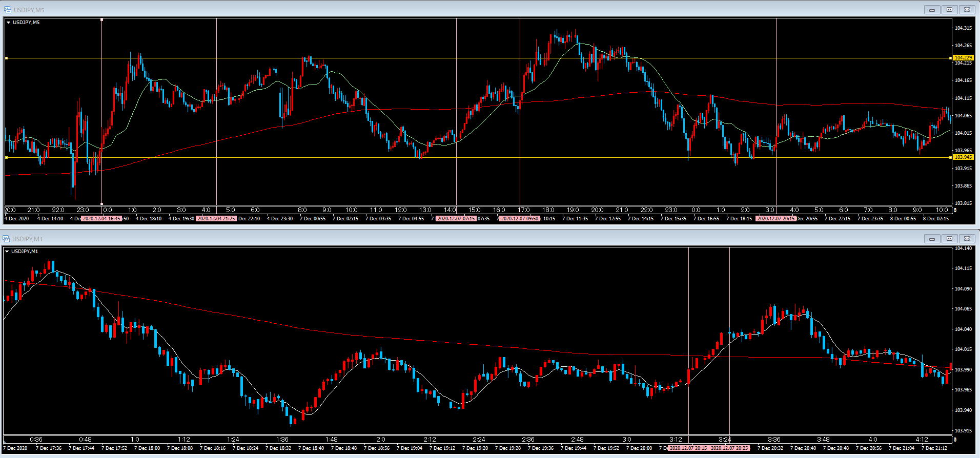This screenshot has width=980, height=458.
Task: Expand the USDJPY,M5 chart dropdown arrow
Action: tap(8, 23)
